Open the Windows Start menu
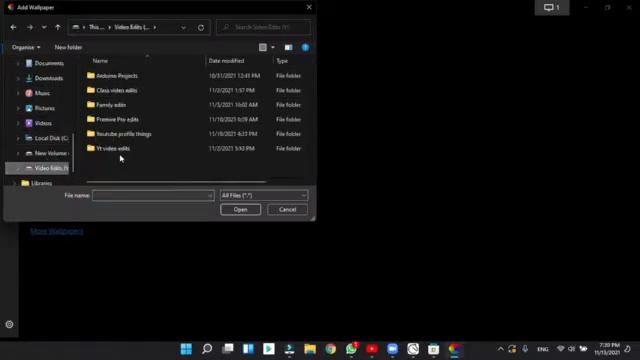Screen dimensions: 640x360 coord(186,349)
